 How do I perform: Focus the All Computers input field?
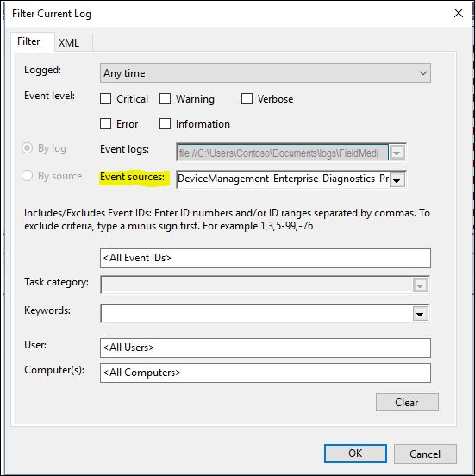(266, 373)
